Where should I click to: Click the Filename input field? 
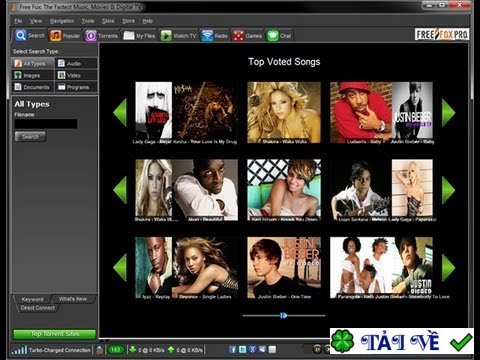[46, 124]
